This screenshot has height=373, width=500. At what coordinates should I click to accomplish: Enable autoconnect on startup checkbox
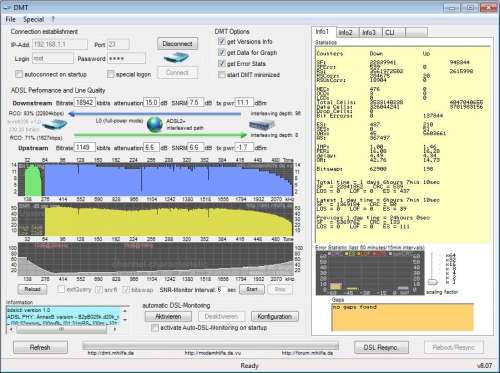coord(19,74)
